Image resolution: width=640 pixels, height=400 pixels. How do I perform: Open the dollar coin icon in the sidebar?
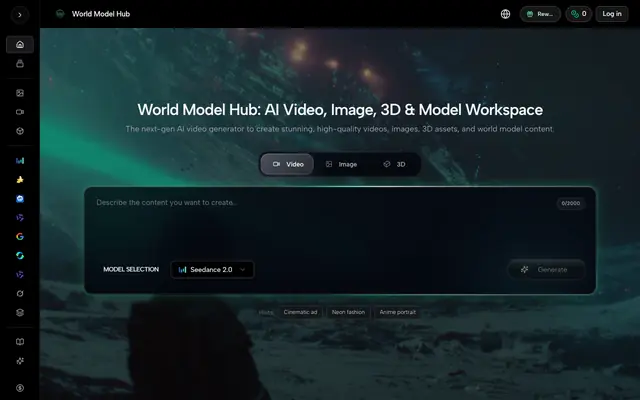pos(20,388)
